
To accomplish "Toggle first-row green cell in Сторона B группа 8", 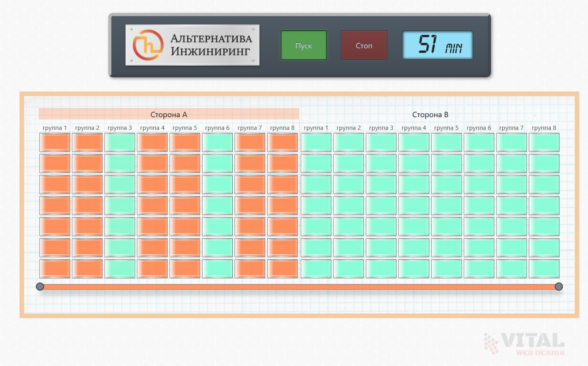I will pyautogui.click(x=544, y=142).
